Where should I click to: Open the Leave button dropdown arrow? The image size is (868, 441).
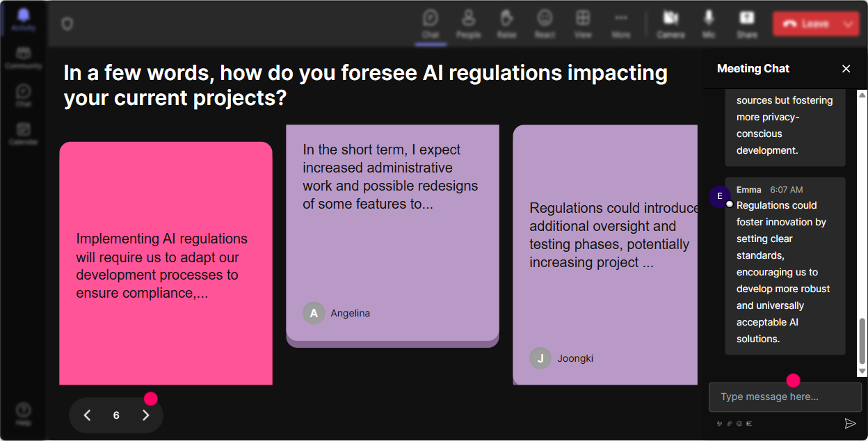click(849, 24)
